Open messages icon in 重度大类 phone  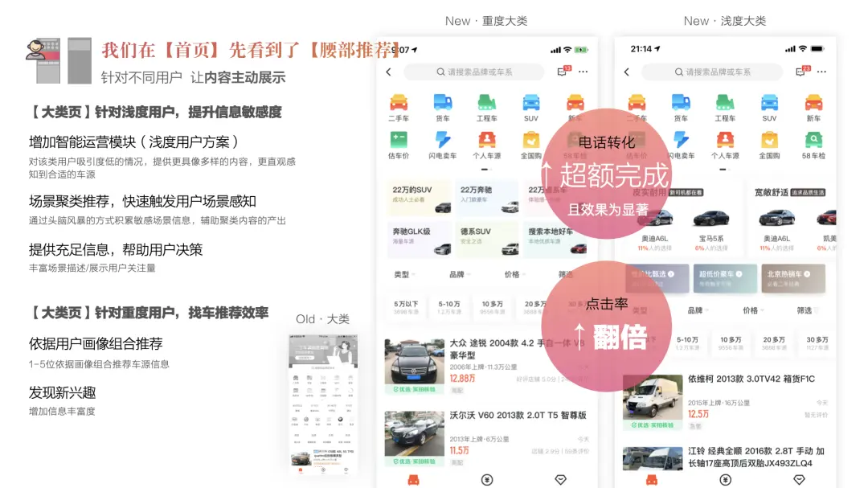click(563, 72)
